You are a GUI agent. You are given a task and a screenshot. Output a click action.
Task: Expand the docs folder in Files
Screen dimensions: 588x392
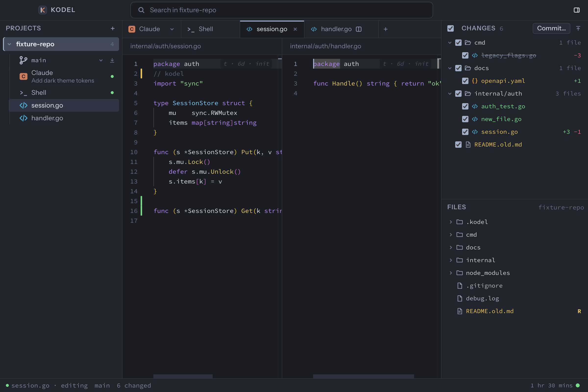click(x=451, y=247)
